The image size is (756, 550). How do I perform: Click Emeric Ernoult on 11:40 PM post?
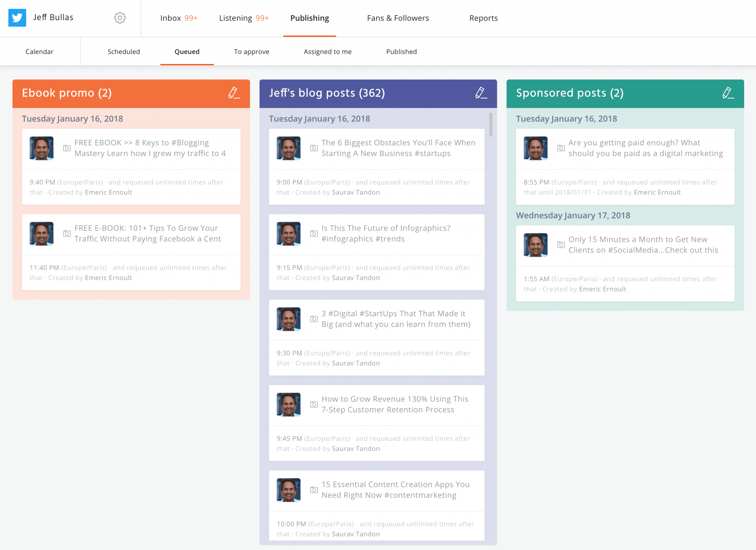pyautogui.click(x=109, y=278)
